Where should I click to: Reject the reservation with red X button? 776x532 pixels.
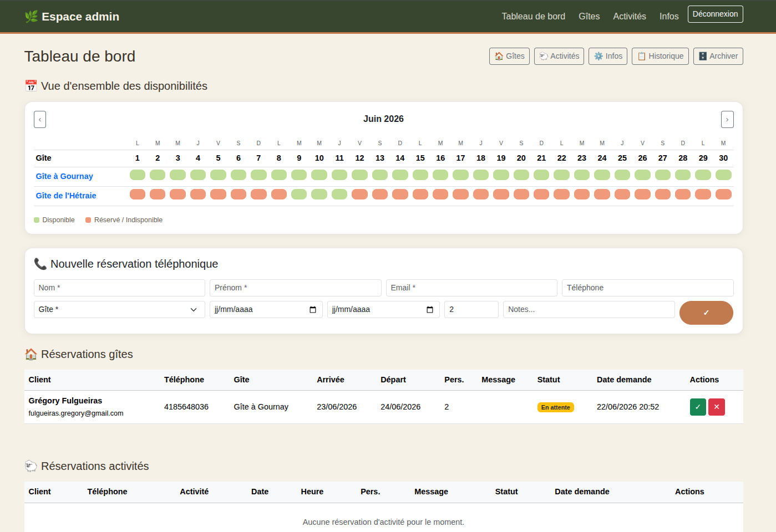pyautogui.click(x=717, y=407)
